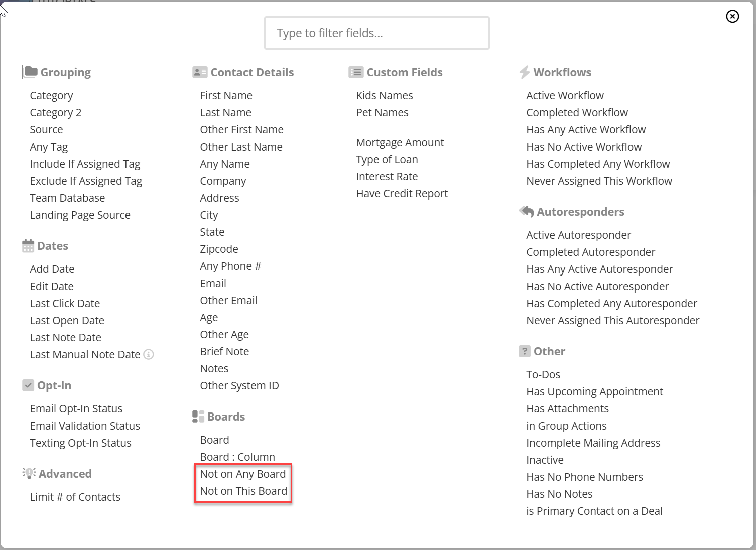Select the To-Dos filter

pyautogui.click(x=543, y=375)
